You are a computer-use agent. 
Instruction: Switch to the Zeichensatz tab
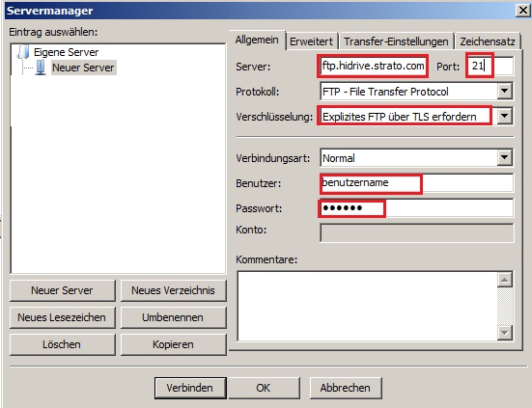pyautogui.click(x=488, y=41)
